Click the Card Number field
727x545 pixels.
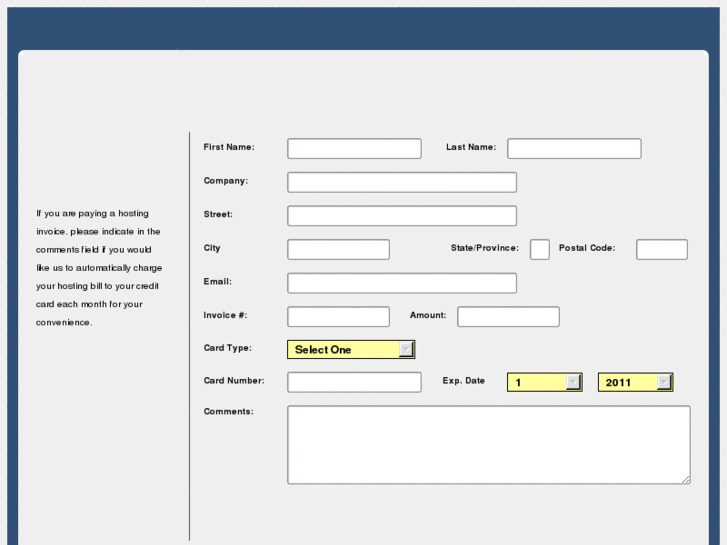[x=354, y=382]
